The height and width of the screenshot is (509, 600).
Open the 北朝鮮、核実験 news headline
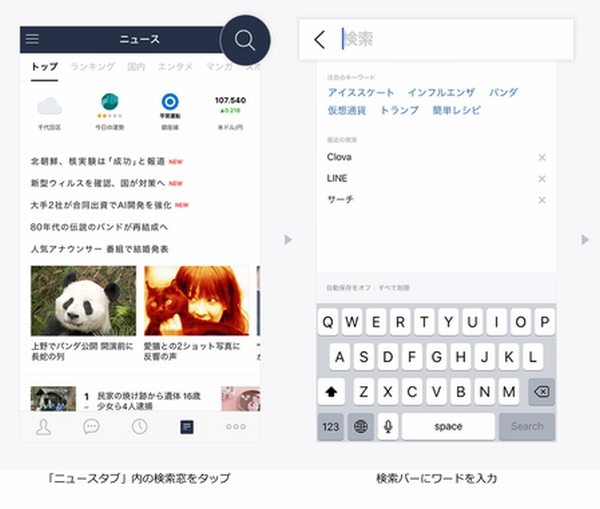coord(97,160)
